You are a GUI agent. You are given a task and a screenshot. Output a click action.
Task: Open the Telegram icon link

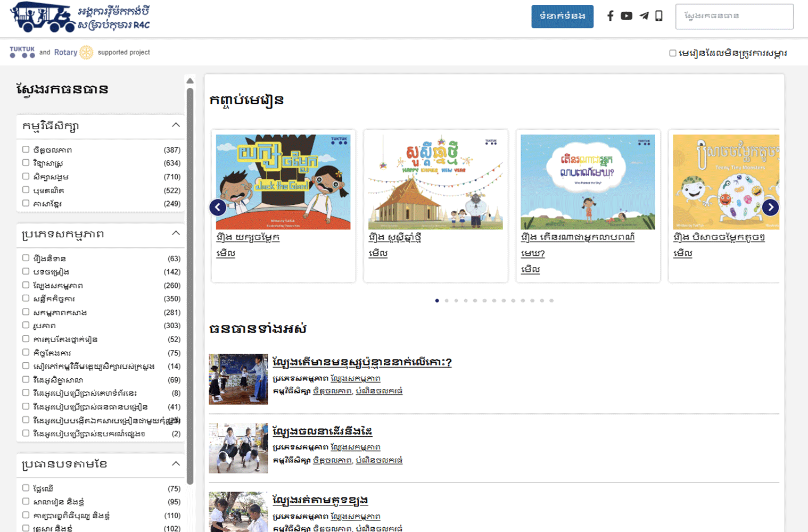644,16
